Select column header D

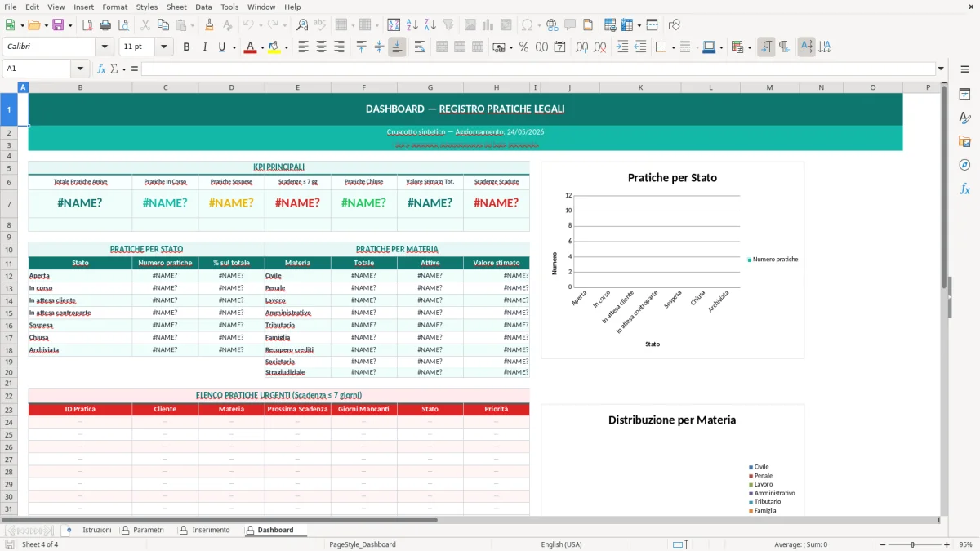pyautogui.click(x=231, y=87)
